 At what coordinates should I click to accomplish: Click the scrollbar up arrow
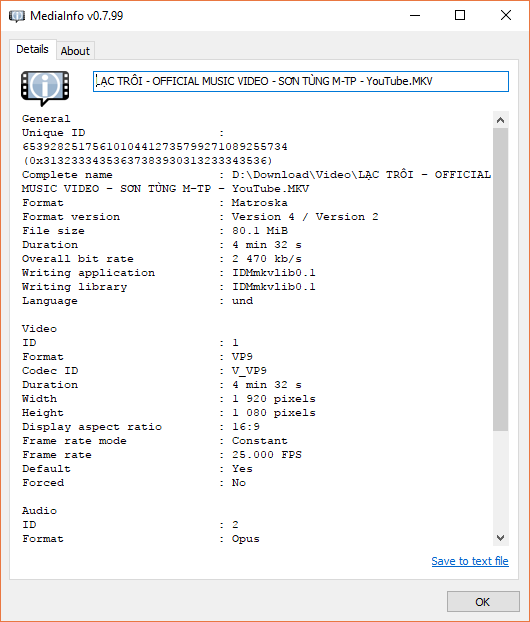tap(500, 120)
